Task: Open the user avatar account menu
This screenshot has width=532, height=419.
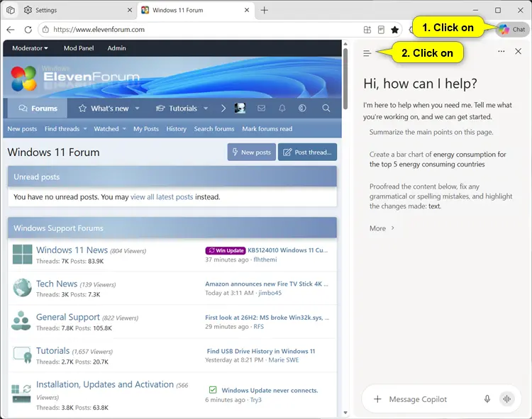Action: pyautogui.click(x=240, y=108)
